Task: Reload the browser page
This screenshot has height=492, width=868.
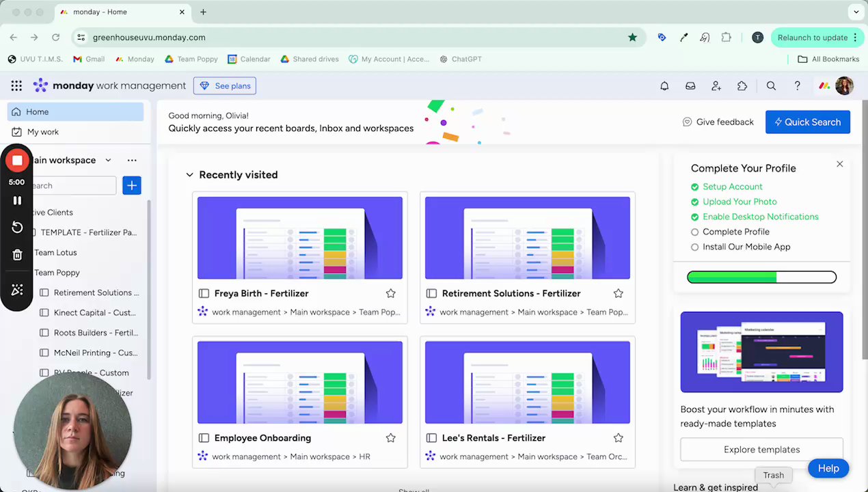Action: [55, 38]
